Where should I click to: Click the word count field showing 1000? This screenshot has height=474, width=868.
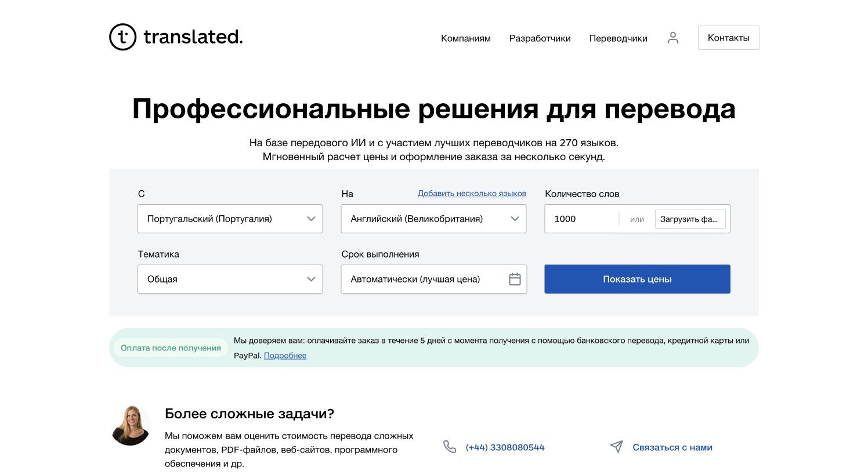point(582,219)
